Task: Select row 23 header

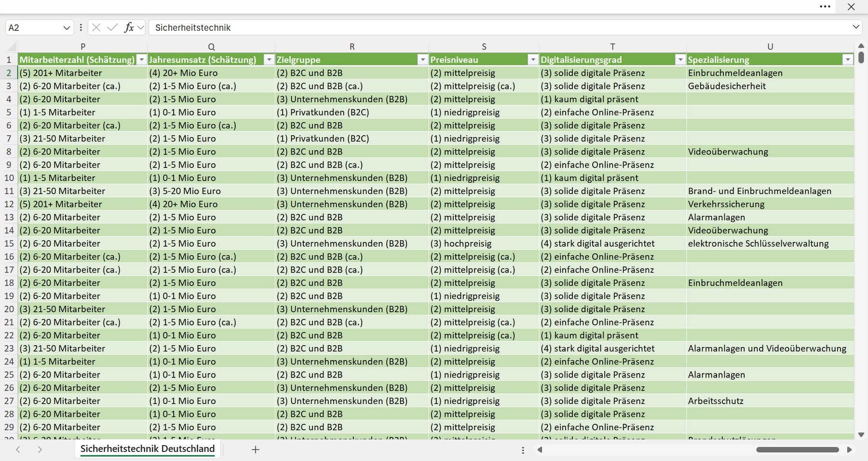Action: (9, 349)
